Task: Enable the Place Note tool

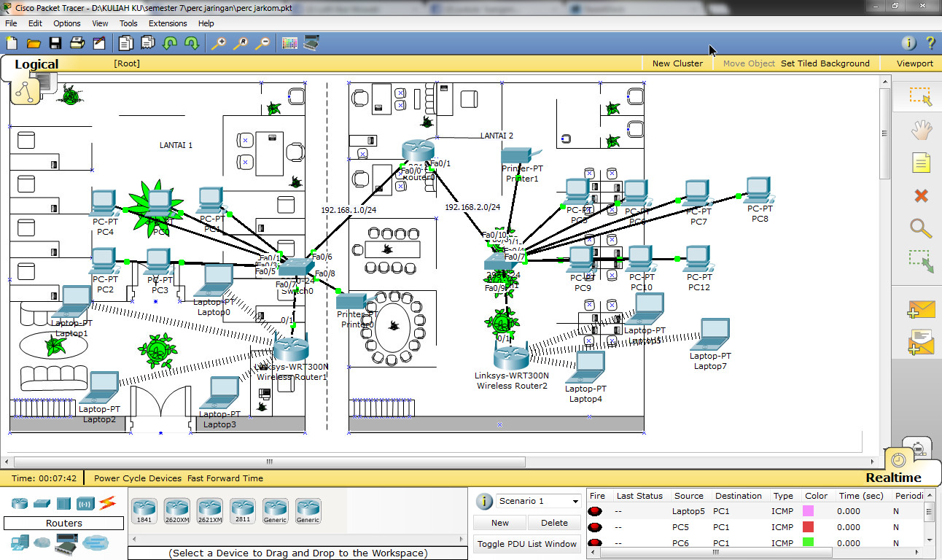Action: [x=921, y=163]
